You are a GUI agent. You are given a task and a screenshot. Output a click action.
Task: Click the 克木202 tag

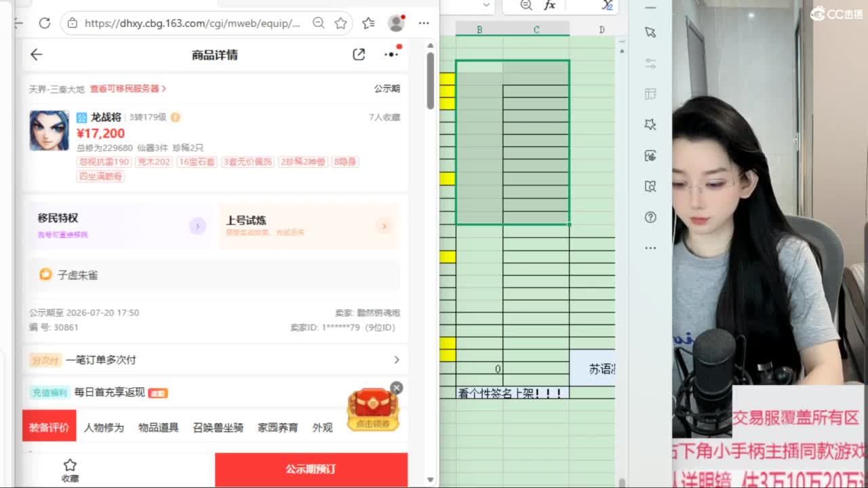coord(153,162)
